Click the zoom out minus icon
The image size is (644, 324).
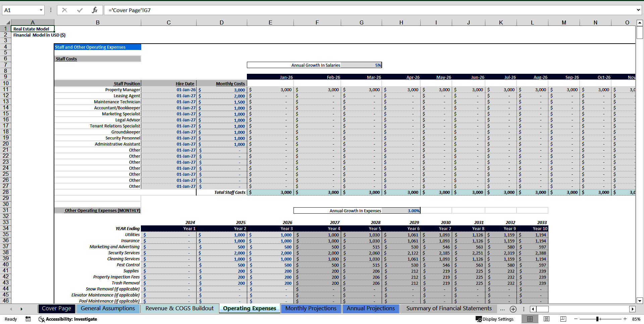576,319
